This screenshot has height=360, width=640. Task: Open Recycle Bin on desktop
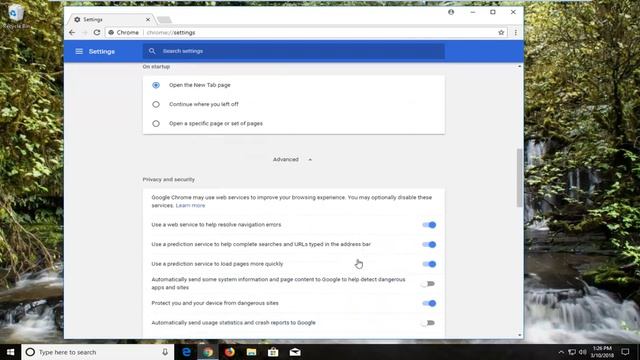pos(16,16)
